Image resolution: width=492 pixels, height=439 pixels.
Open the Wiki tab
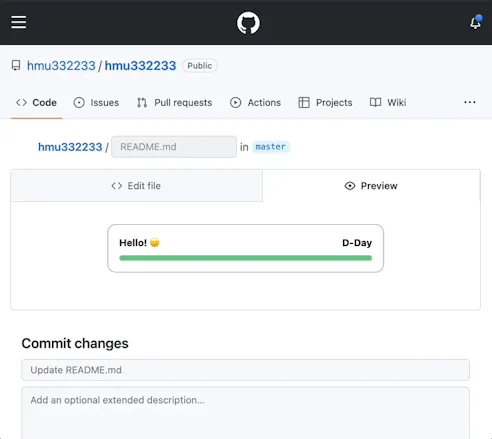tap(388, 103)
